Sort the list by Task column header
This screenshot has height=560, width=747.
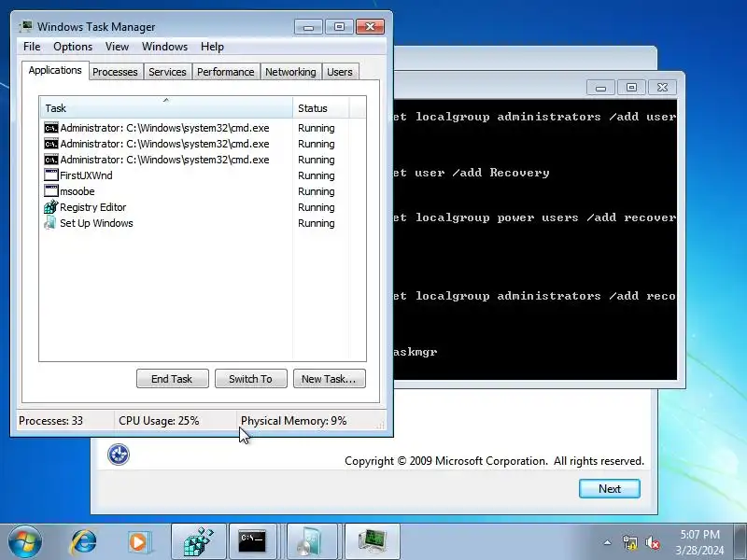tap(166, 108)
